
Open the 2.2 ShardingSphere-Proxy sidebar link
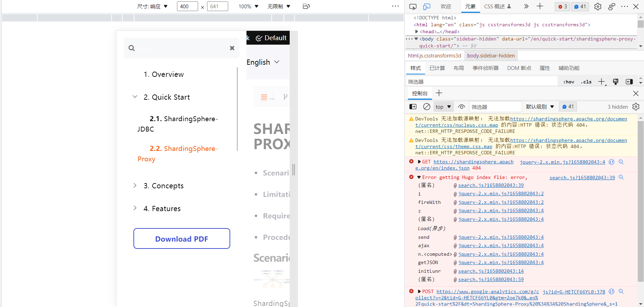pos(178,154)
